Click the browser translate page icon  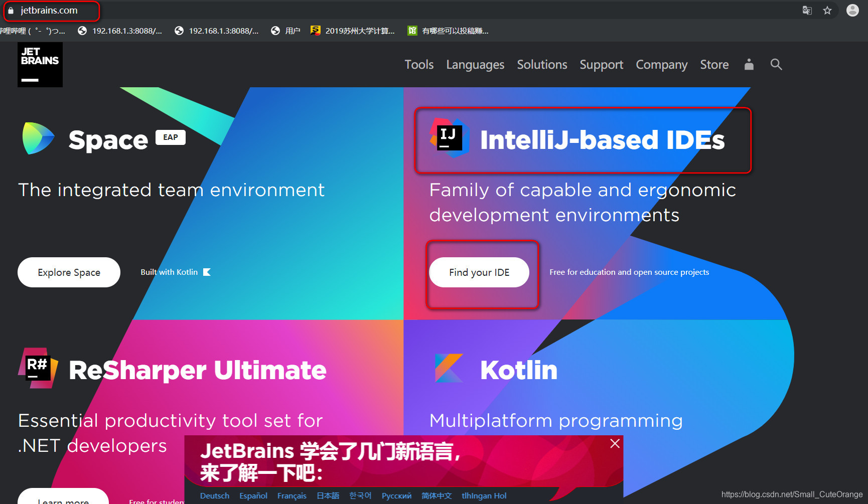[807, 11]
